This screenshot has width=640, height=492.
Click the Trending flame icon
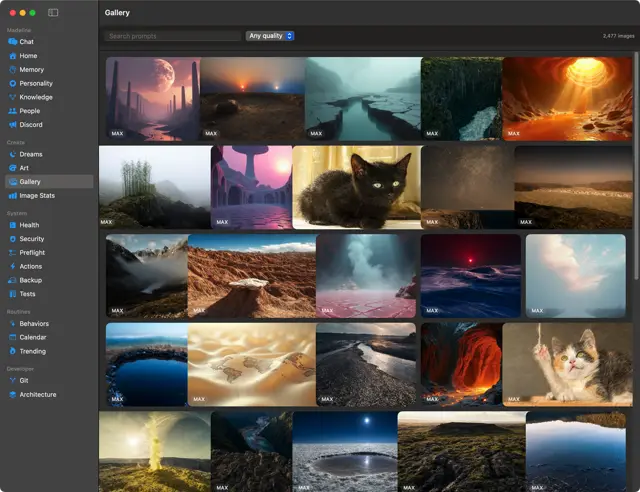coord(13,351)
